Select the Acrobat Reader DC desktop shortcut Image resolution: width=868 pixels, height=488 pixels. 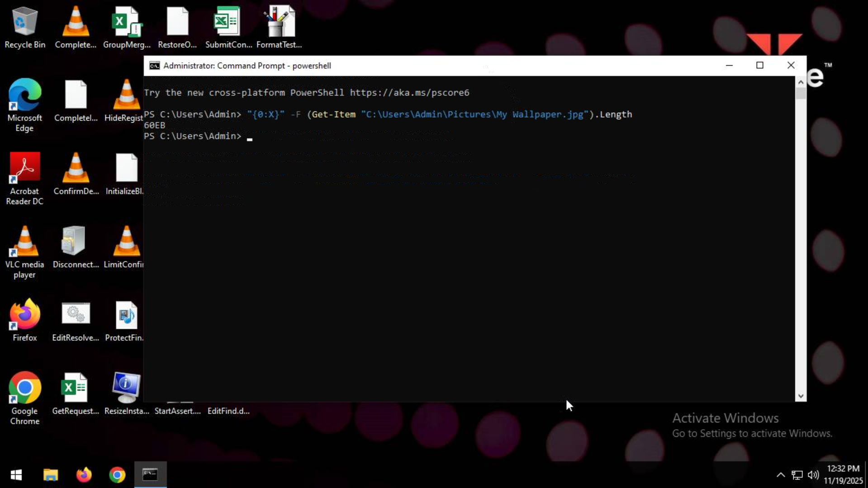pyautogui.click(x=25, y=179)
